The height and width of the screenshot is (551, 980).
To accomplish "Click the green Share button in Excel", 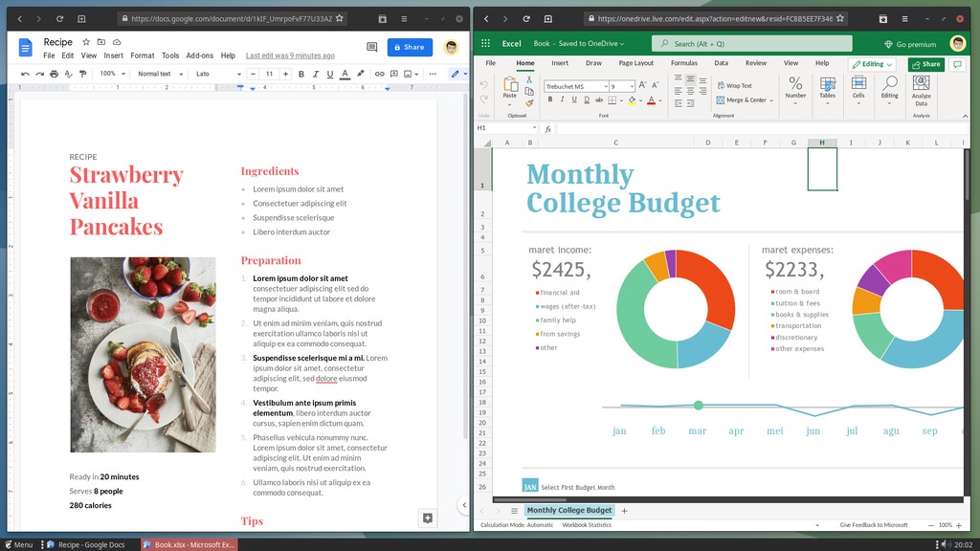I will (x=924, y=63).
